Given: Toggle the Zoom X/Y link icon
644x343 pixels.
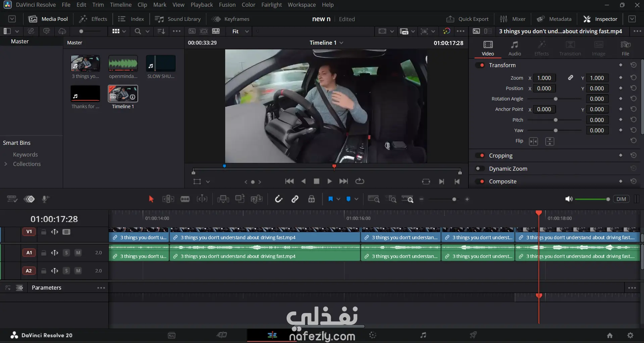Looking at the screenshot, I should click(x=571, y=78).
